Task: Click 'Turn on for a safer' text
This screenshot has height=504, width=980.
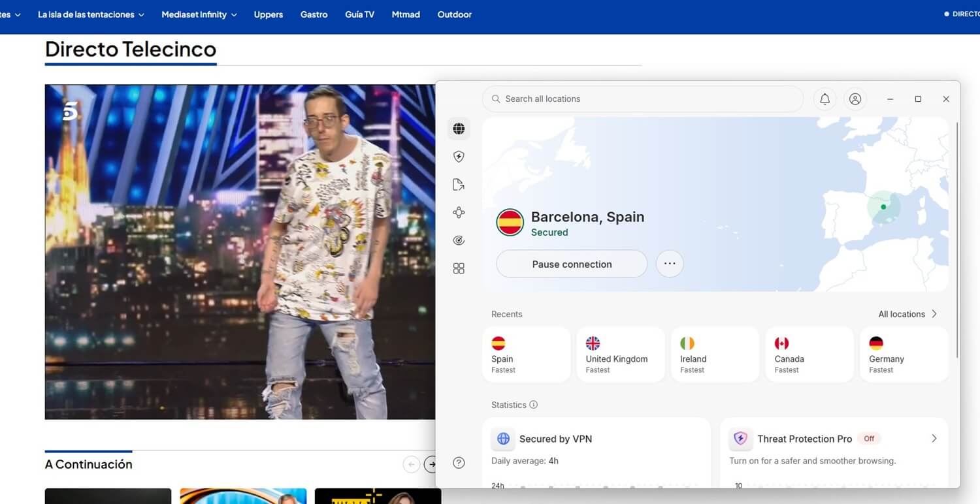Action: click(812, 461)
